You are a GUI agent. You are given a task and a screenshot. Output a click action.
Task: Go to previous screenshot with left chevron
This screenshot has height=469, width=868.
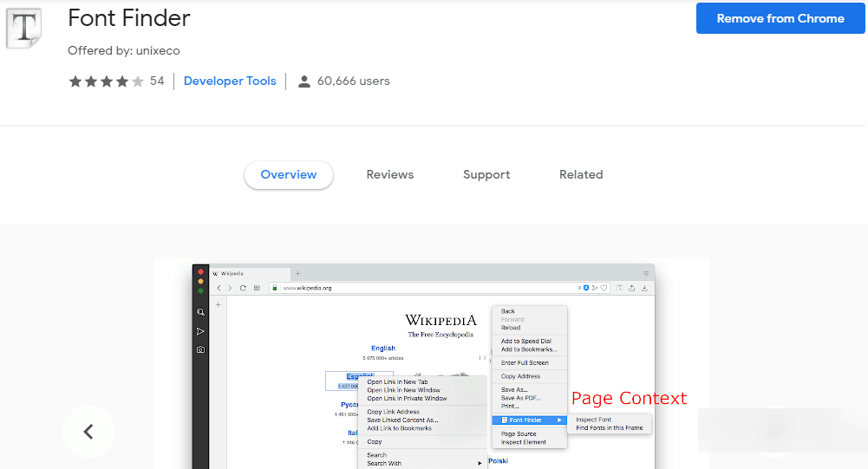click(88, 432)
